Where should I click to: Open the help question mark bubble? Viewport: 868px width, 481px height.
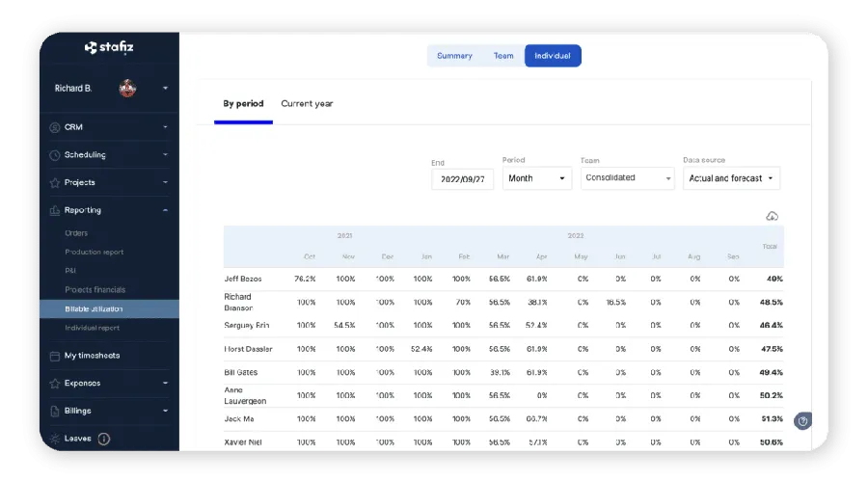click(803, 421)
